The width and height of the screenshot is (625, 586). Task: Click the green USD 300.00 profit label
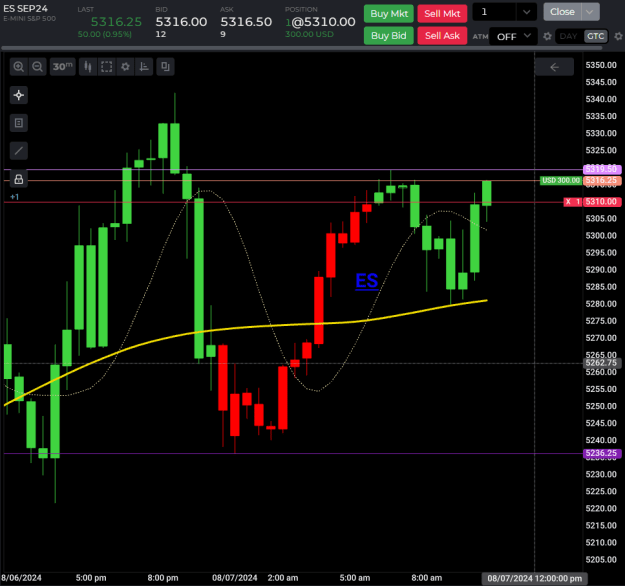pos(560,180)
